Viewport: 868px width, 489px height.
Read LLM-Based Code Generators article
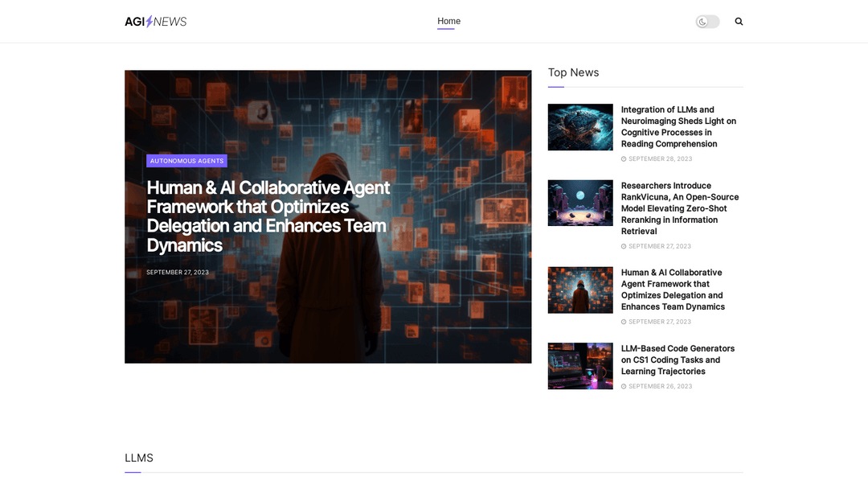pos(678,360)
